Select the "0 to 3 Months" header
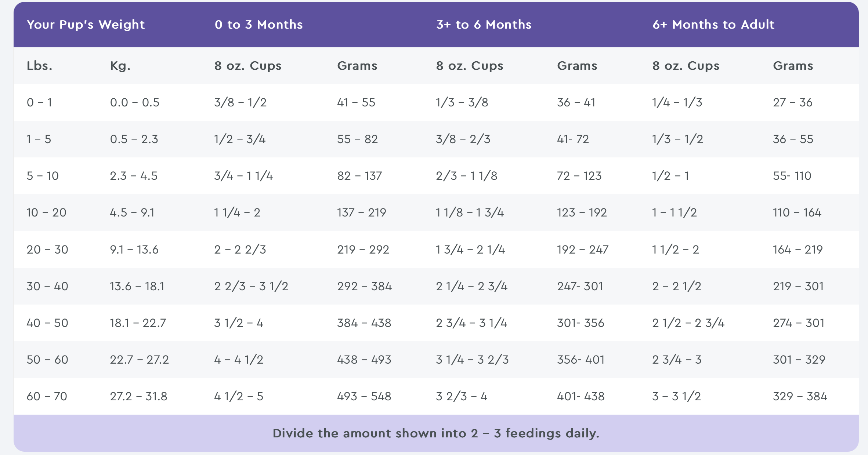This screenshot has width=868, height=455. (x=258, y=25)
